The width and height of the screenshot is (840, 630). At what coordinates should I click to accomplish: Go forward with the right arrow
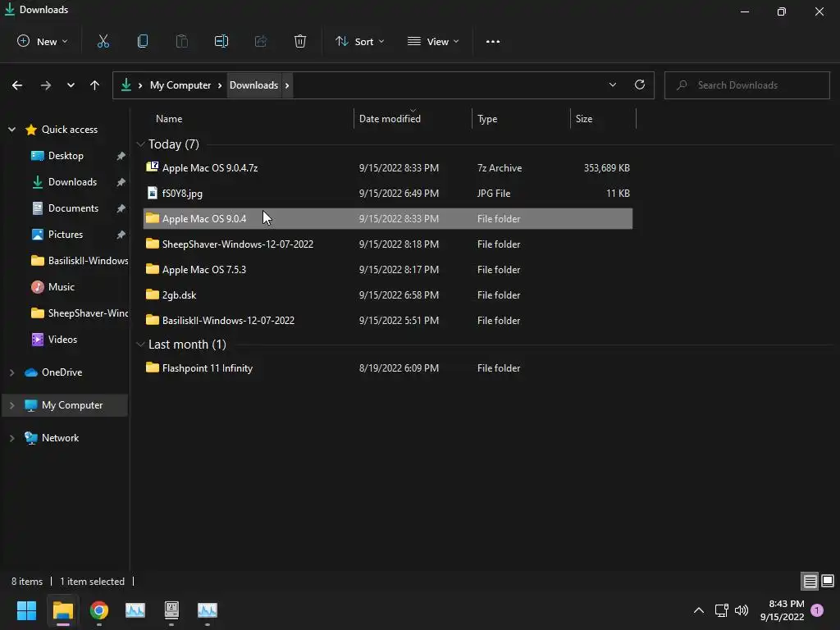[46, 85]
